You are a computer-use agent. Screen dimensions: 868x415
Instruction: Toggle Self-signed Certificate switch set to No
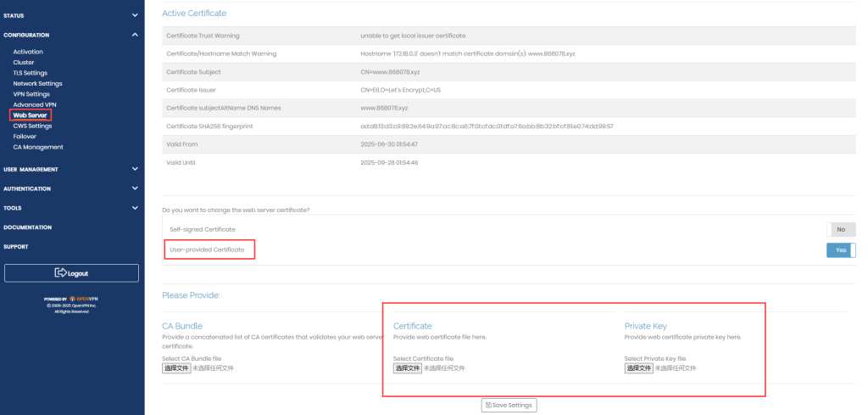[840, 229]
